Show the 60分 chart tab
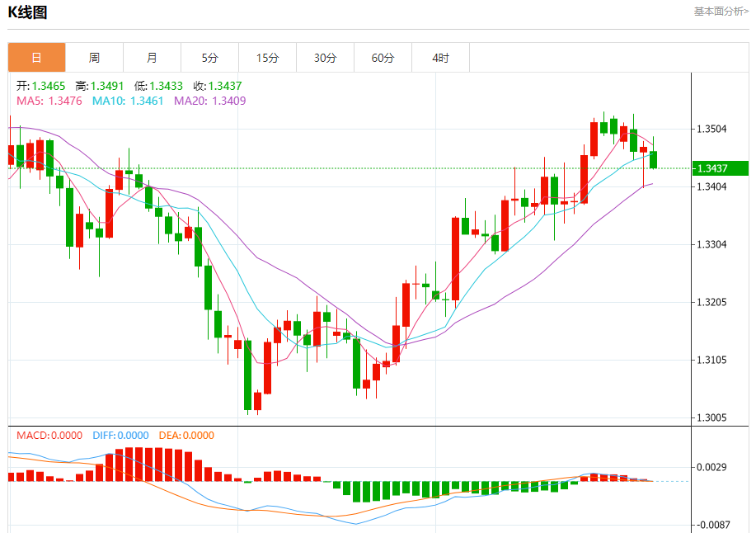This screenshot has width=756, height=533. (383, 58)
